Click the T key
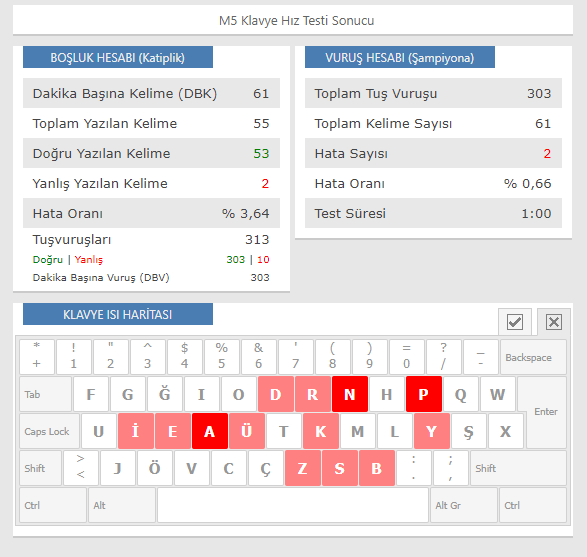The width and height of the screenshot is (587, 557). click(x=284, y=431)
